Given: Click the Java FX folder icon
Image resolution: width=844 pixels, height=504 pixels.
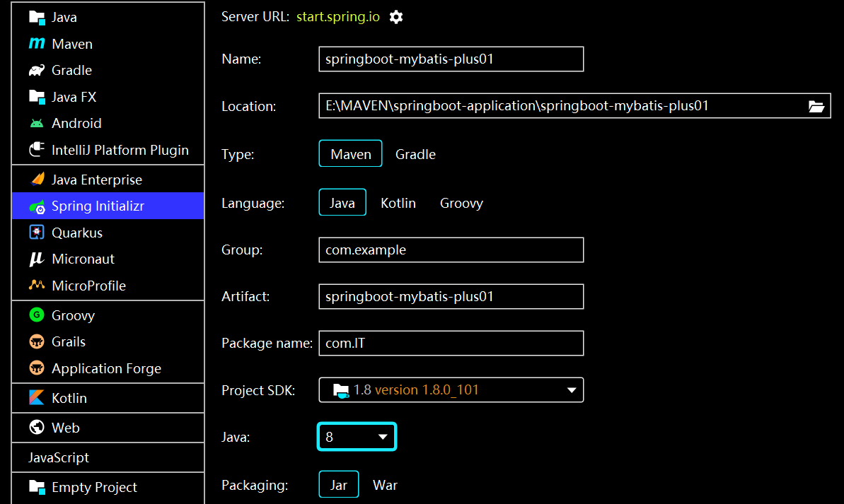Looking at the screenshot, I should [x=37, y=97].
